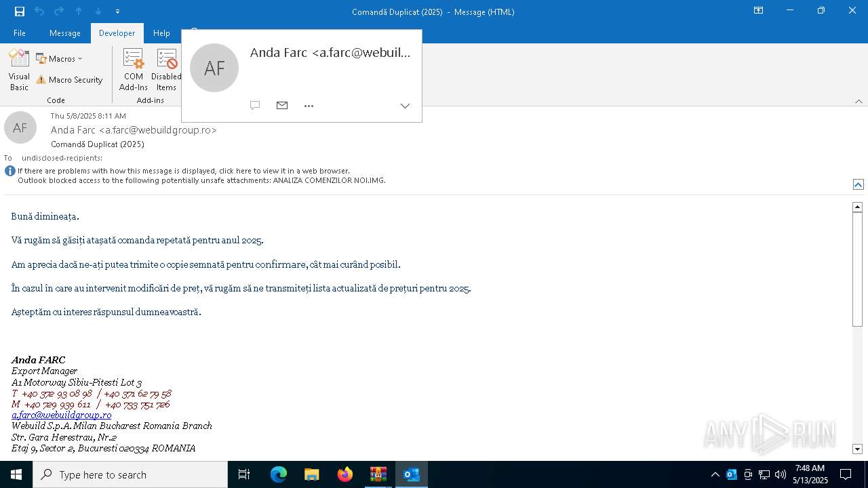The image size is (868, 488).
Task: Go to next item with down arrow
Action: (98, 12)
